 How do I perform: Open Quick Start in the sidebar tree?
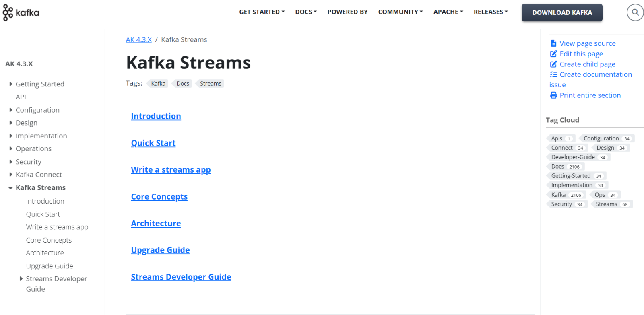43,214
